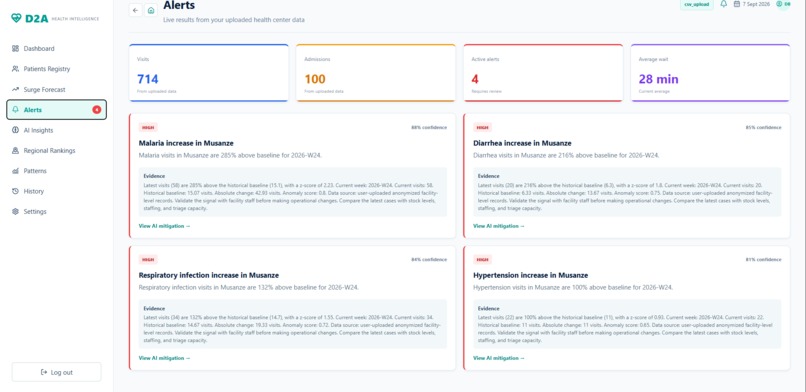
Task: Select the Average wait 28 min card
Action: pos(710,73)
